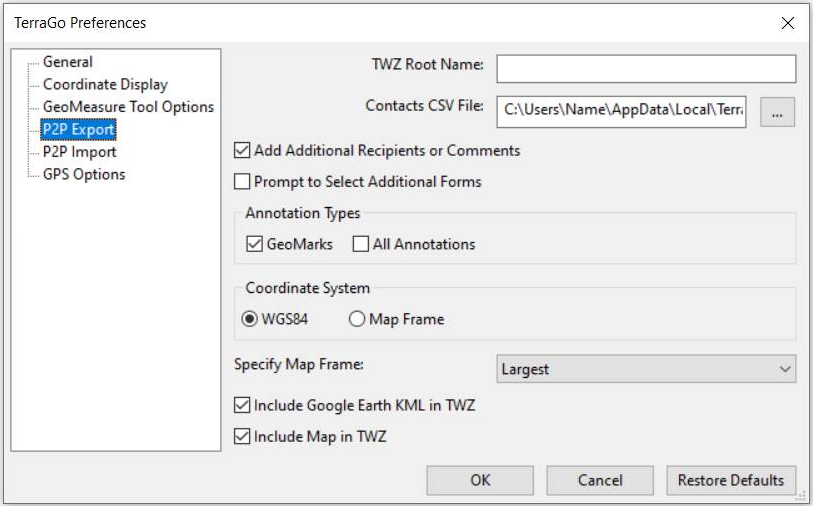Open the General preferences page

coord(67,62)
